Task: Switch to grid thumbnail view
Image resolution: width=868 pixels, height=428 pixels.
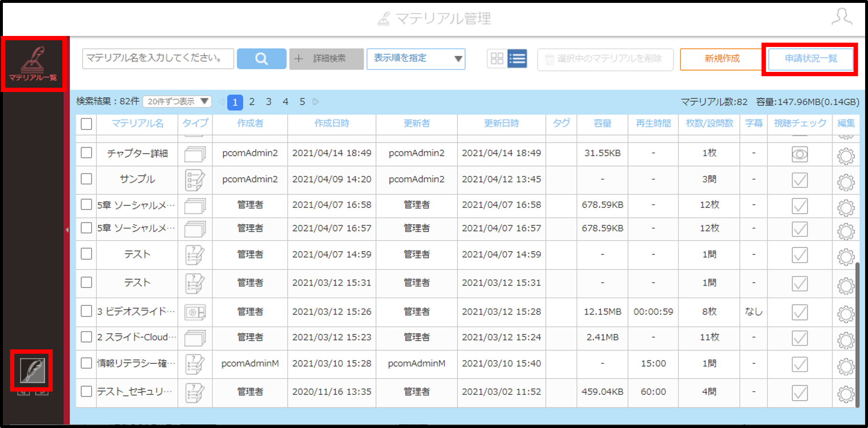Action: (x=497, y=58)
